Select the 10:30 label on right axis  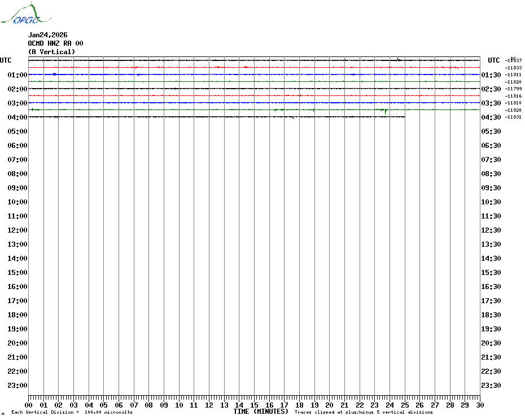point(491,202)
